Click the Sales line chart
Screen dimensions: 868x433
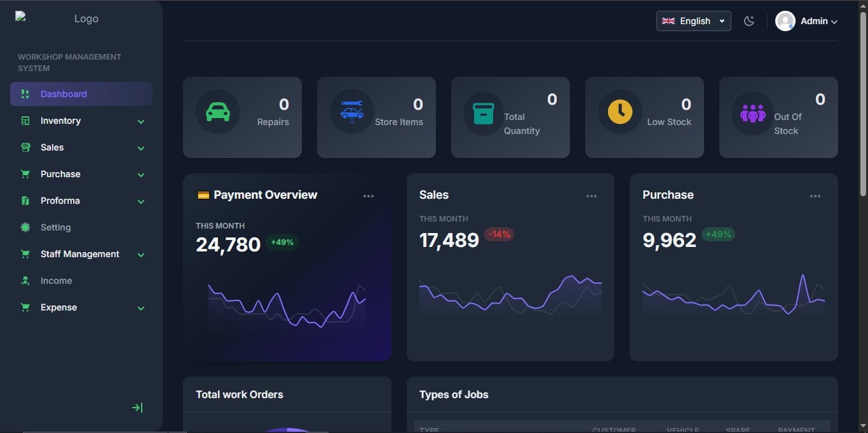click(x=510, y=295)
